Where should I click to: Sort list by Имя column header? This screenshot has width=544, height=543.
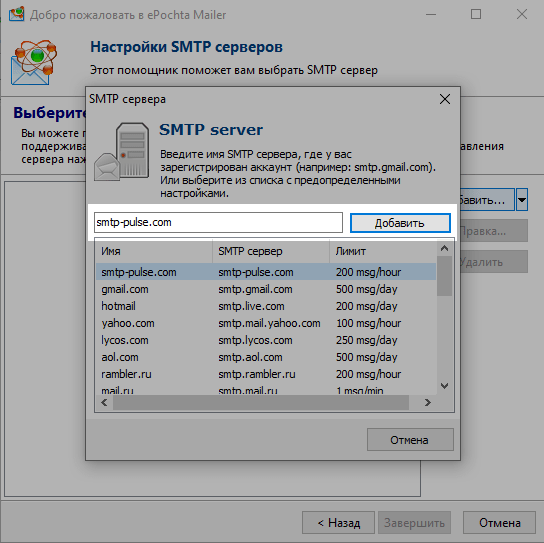154,251
